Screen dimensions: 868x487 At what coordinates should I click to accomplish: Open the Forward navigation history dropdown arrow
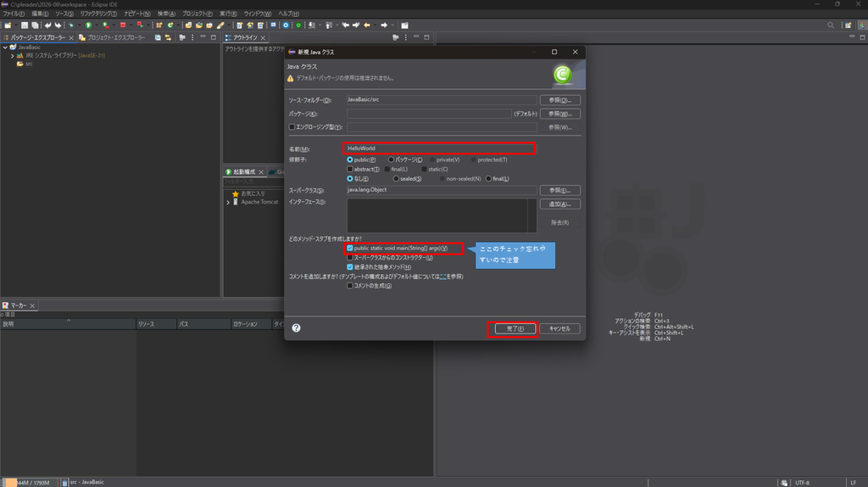click(x=392, y=25)
